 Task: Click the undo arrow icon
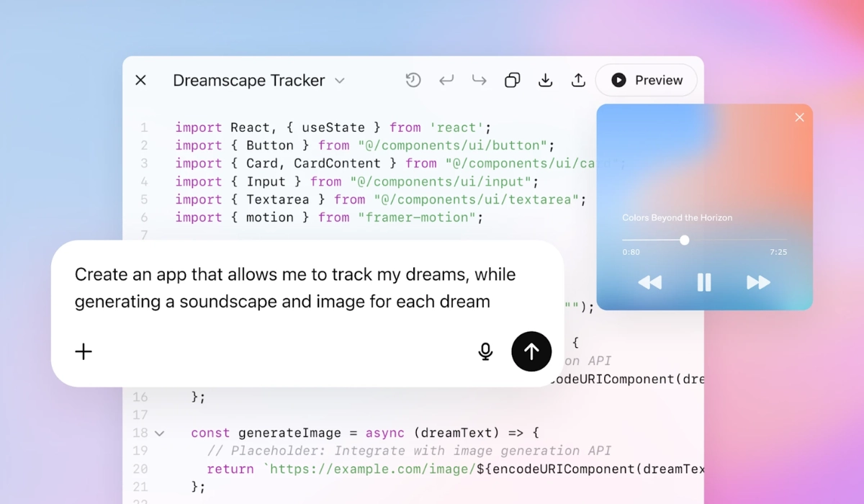pyautogui.click(x=446, y=81)
